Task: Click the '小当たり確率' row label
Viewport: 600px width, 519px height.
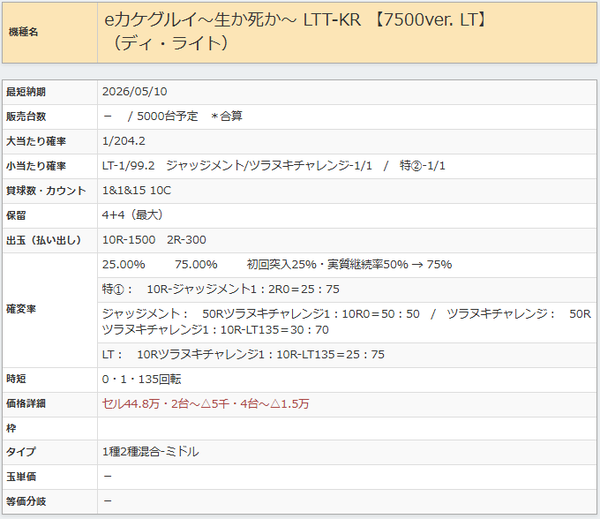Action: [36, 166]
